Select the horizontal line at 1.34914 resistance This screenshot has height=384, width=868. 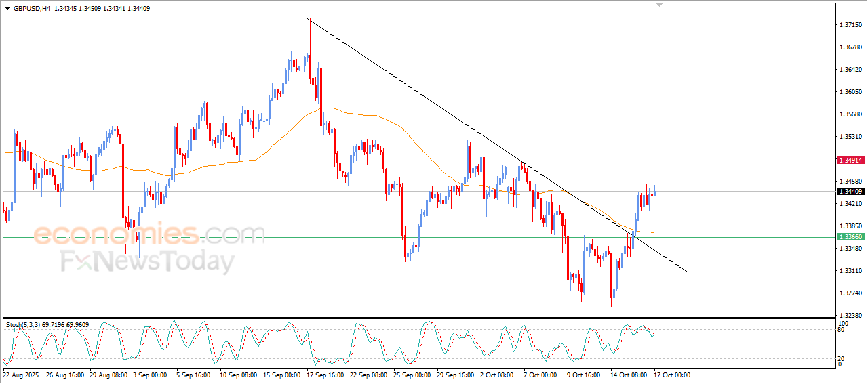point(418,161)
